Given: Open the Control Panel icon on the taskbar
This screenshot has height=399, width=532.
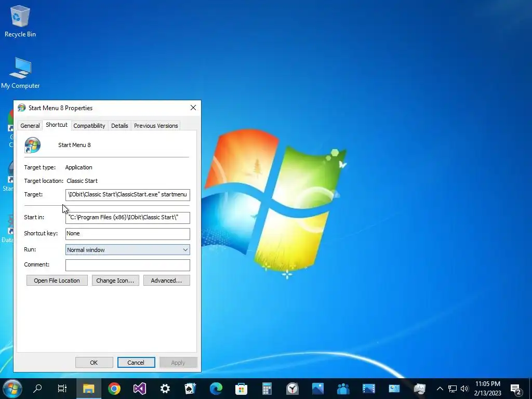Looking at the screenshot, I should click(x=394, y=389).
